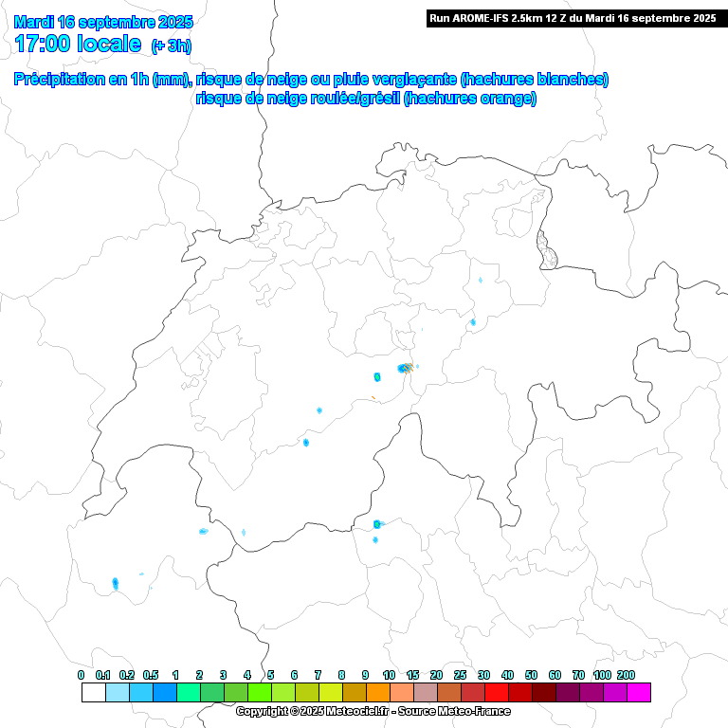Pick the bright lime 4 mm legend swatch
This screenshot has height=728, width=728.
260,692
